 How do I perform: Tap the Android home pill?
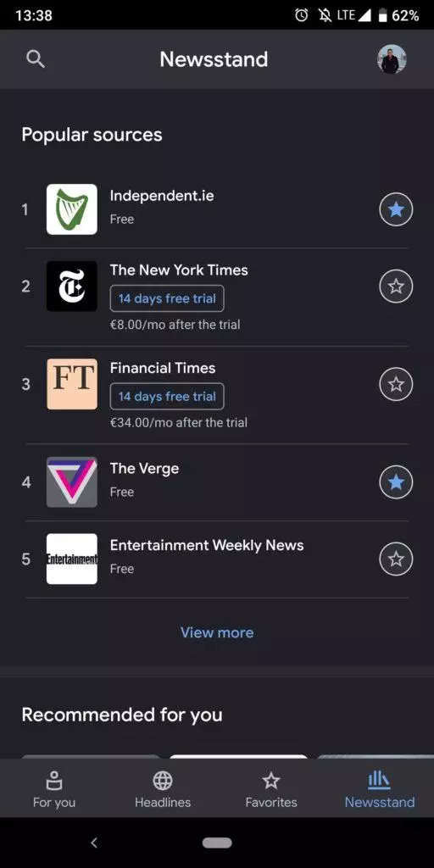[217, 843]
